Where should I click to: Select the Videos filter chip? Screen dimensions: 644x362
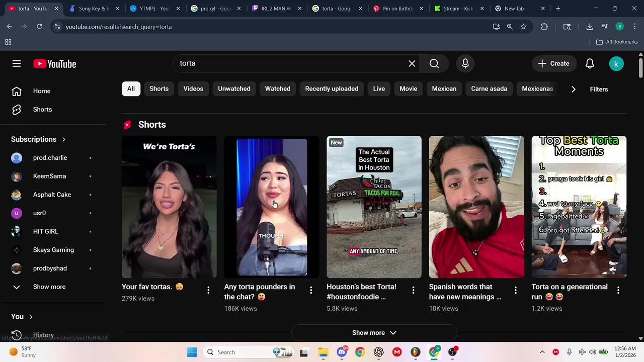point(193,88)
